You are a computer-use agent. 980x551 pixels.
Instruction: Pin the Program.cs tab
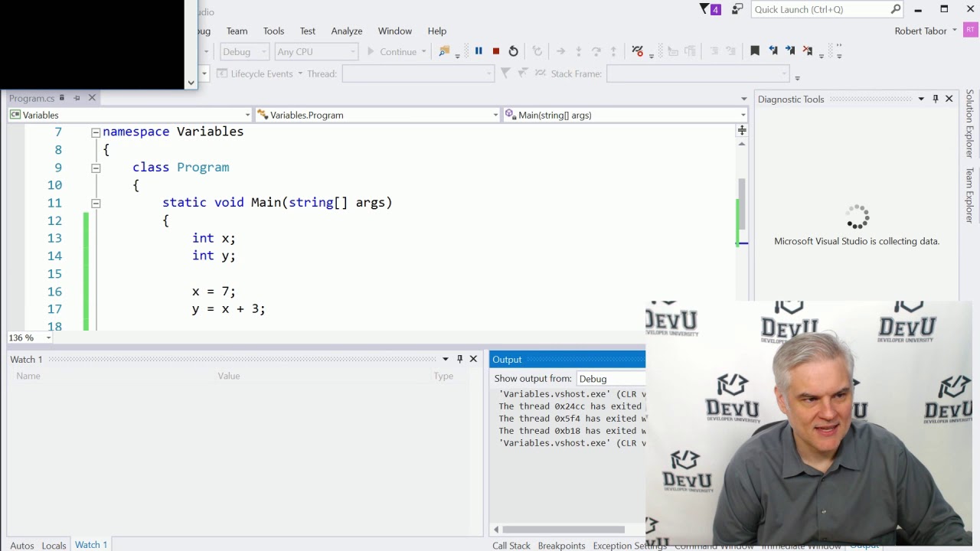click(x=77, y=98)
